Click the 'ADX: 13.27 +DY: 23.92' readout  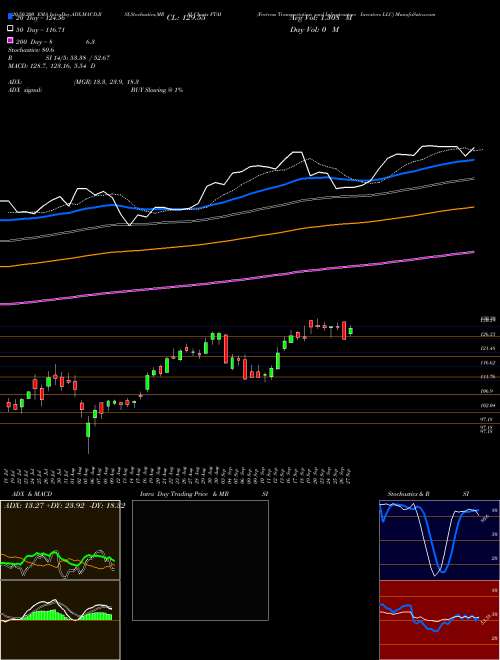pos(45,505)
